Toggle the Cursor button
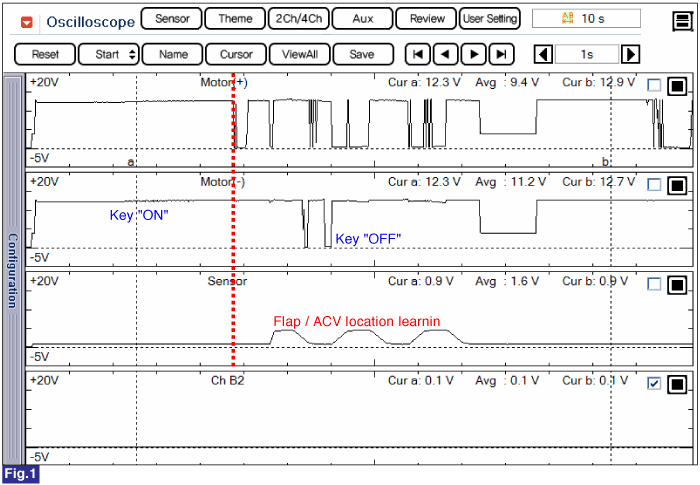 click(236, 54)
